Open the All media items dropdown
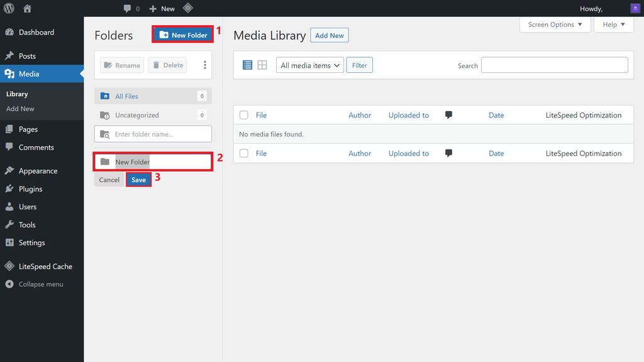The width and height of the screenshot is (644, 362). (x=309, y=65)
